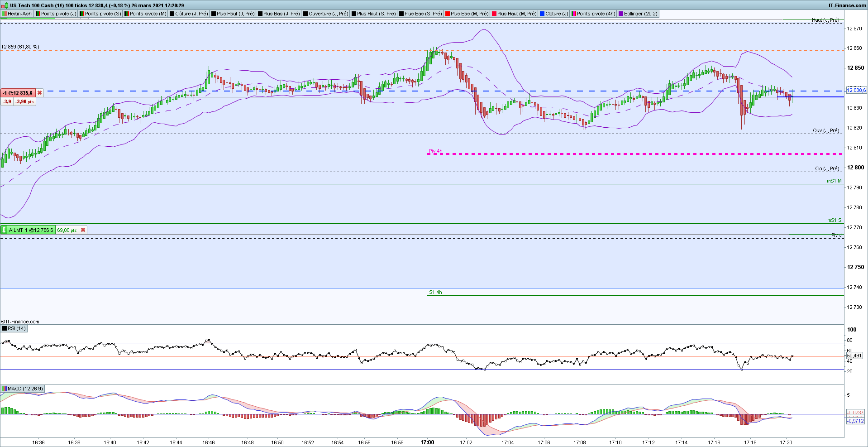This screenshot has width=868, height=447.
Task: Click the Clôture (J) blue swatch indicator
Action: [542, 14]
